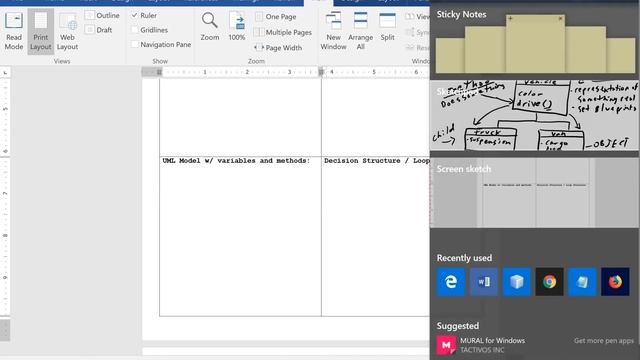Toggle the Ruler checkbox

point(144,15)
